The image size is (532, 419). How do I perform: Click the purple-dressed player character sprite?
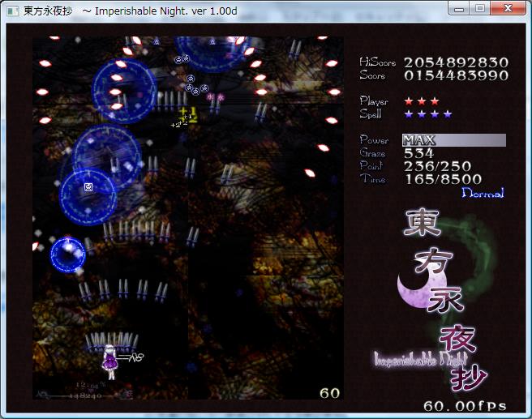[110, 361]
